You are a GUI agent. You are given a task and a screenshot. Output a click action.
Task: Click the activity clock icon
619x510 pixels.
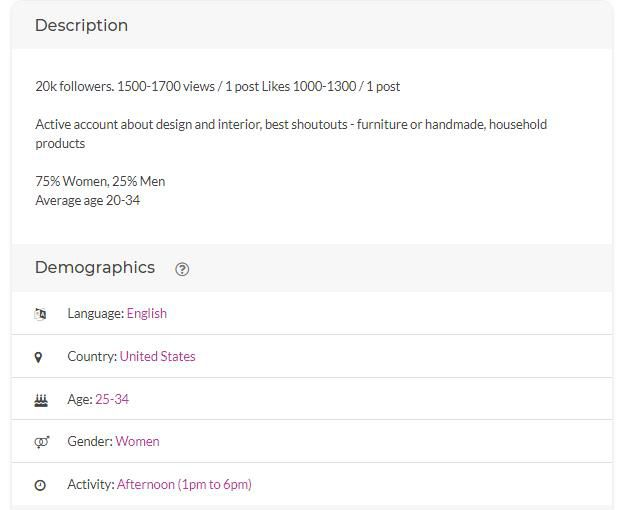40,485
